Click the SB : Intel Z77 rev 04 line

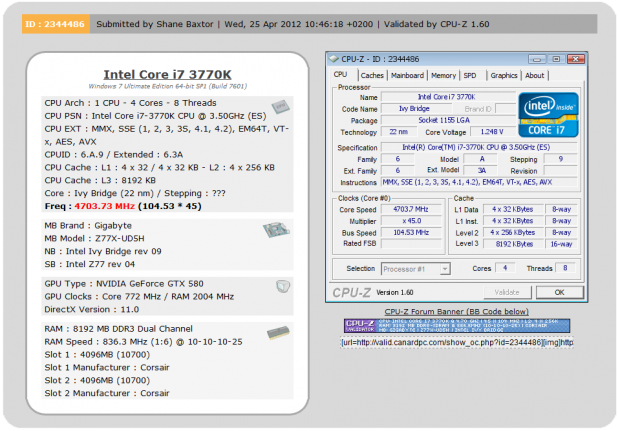(90, 264)
